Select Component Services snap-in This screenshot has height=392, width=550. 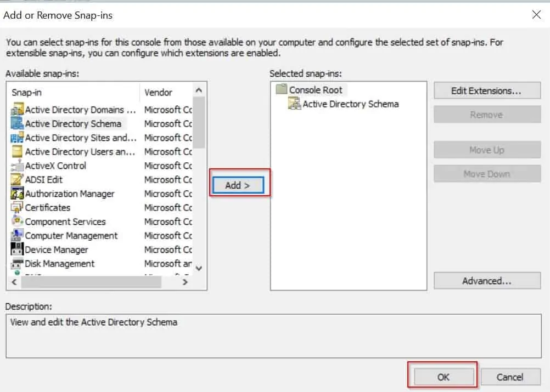65,222
